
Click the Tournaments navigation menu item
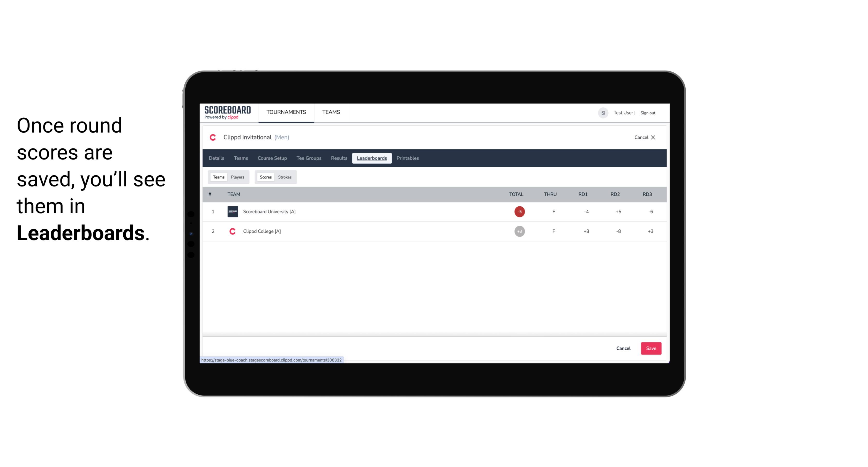[x=286, y=112]
